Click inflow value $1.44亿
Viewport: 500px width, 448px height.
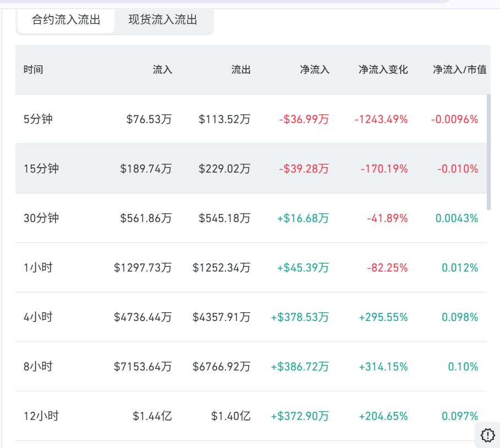pyautogui.click(x=152, y=416)
